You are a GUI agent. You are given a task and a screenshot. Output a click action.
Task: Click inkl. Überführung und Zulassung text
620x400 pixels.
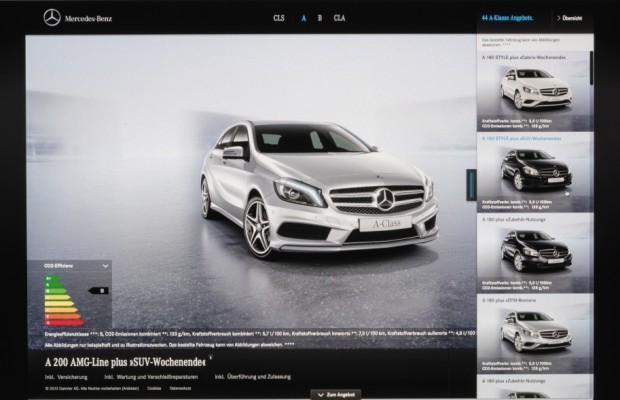click(x=253, y=377)
